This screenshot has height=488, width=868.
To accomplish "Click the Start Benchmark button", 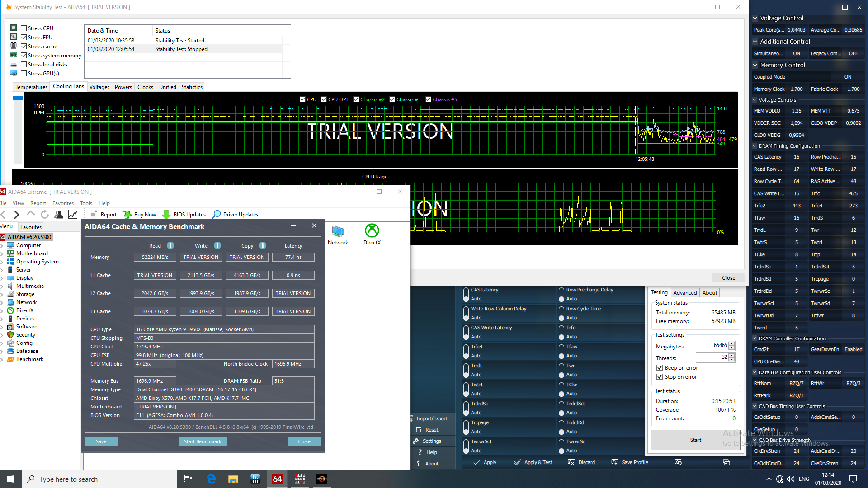I will click(203, 441).
